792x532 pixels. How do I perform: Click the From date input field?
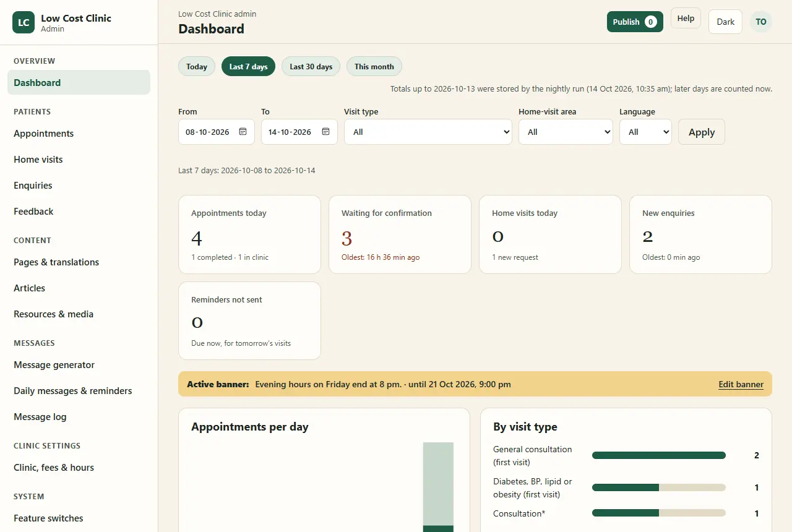(217, 132)
